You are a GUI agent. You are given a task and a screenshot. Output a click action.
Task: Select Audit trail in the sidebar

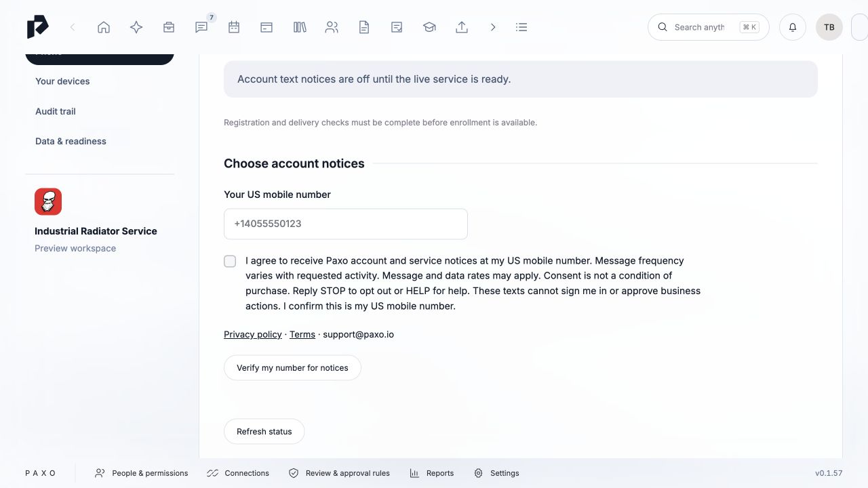click(x=56, y=111)
